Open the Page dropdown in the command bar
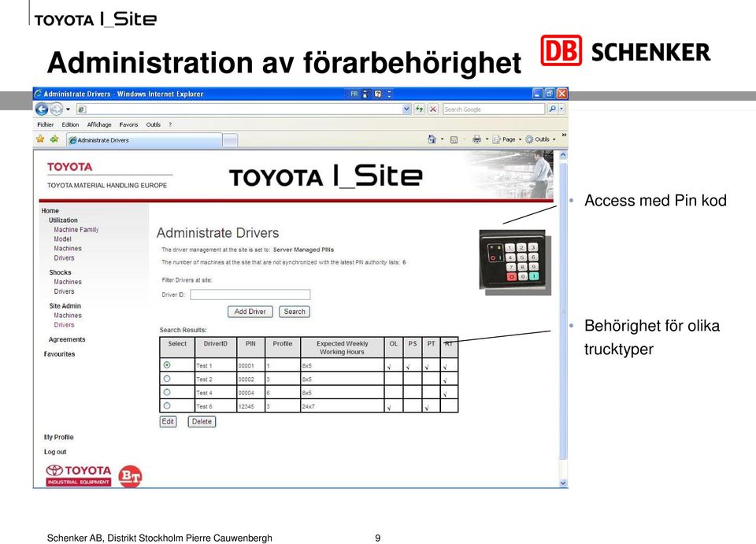 pos(506,139)
